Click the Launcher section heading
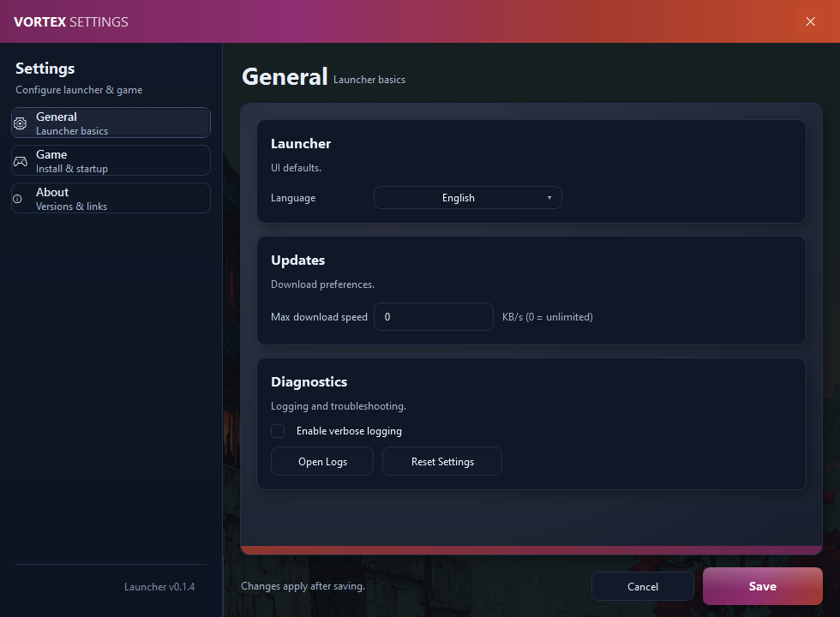Image resolution: width=840 pixels, height=617 pixels. [301, 144]
